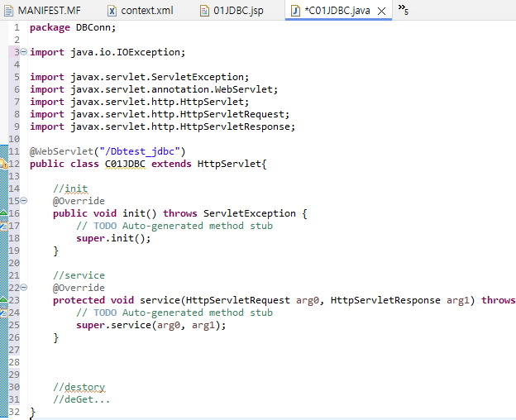
Task: Click the import of javax.servlet.annotation.WebServlet
Action: tap(154, 89)
